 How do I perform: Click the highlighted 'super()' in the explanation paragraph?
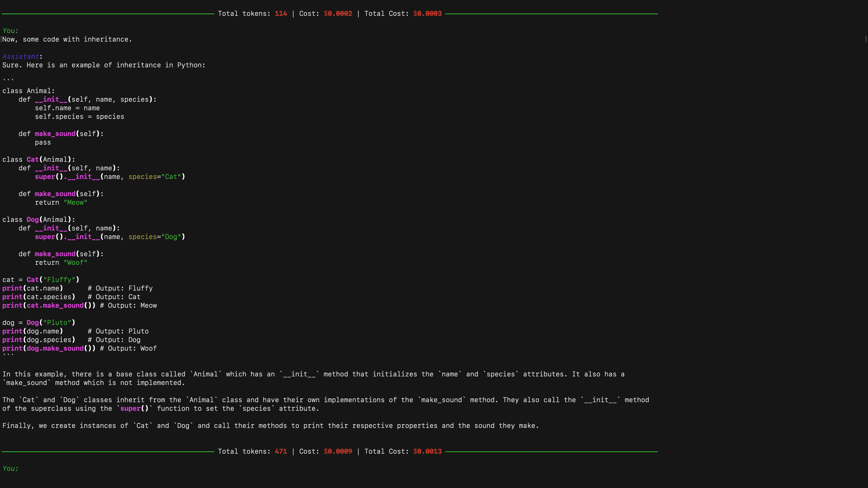click(x=134, y=408)
